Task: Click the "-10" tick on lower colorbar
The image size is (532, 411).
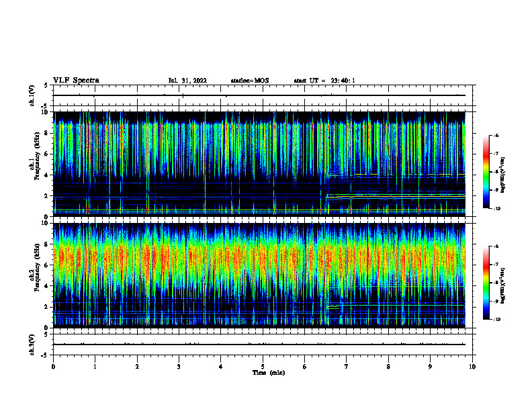Action: [497, 320]
